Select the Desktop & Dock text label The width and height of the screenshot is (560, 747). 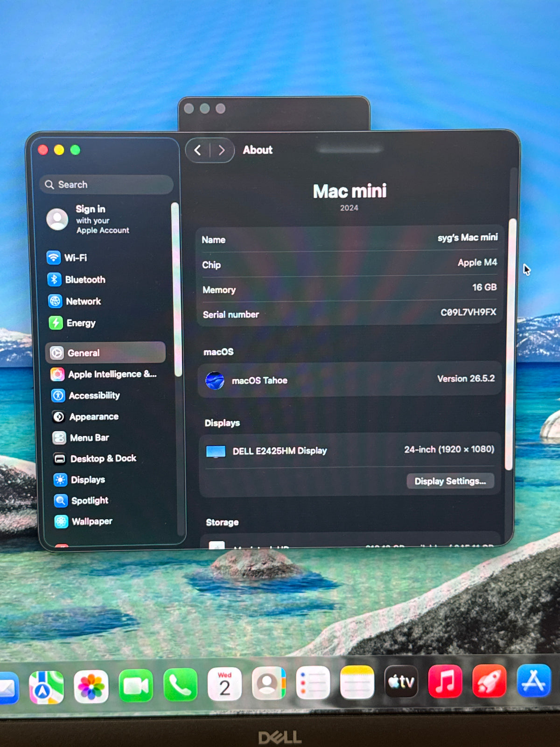(x=104, y=458)
